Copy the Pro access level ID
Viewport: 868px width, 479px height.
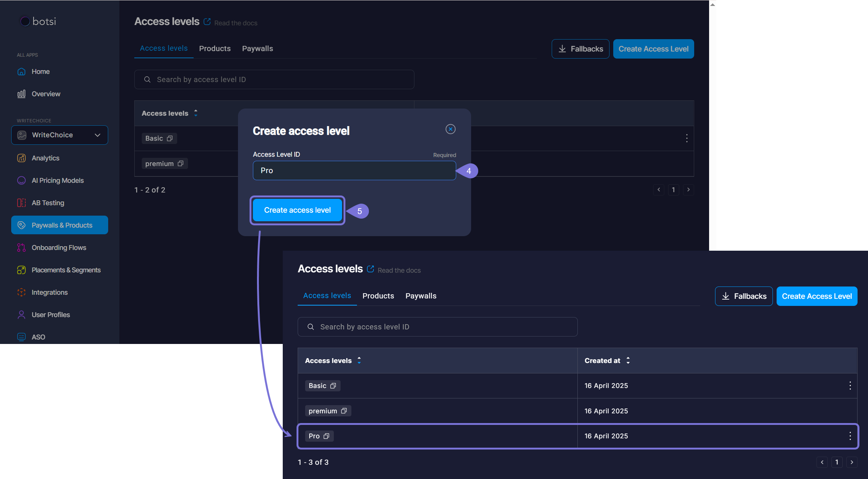click(x=326, y=436)
